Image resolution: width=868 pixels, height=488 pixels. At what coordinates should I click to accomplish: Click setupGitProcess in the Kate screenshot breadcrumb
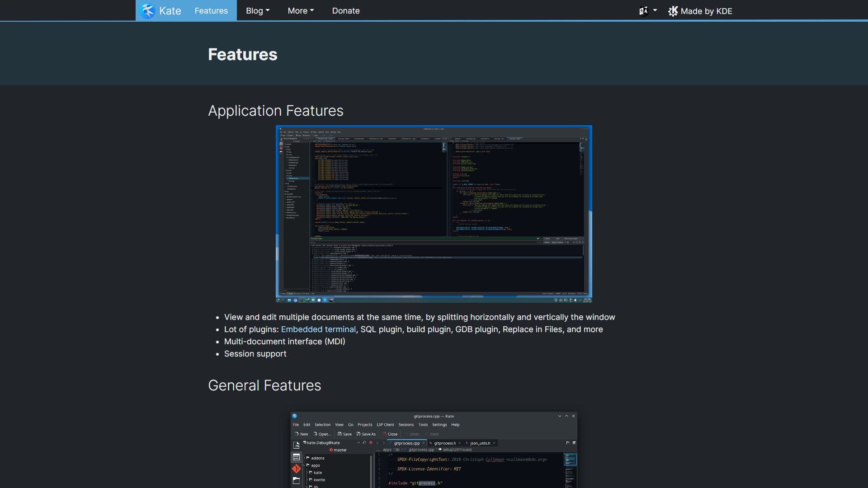pyautogui.click(x=457, y=450)
